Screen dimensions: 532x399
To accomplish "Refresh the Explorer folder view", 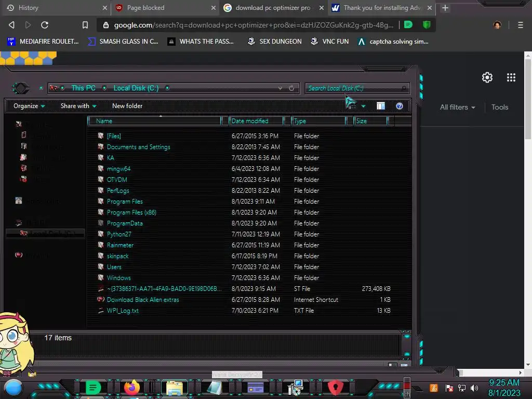I will coord(291,88).
